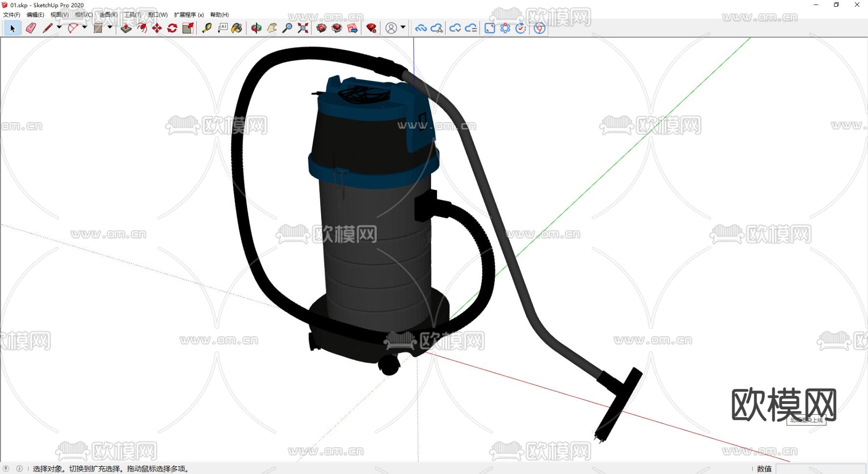This screenshot has width=868, height=474.
Task: Select the Pan hand tool
Action: click(x=272, y=28)
